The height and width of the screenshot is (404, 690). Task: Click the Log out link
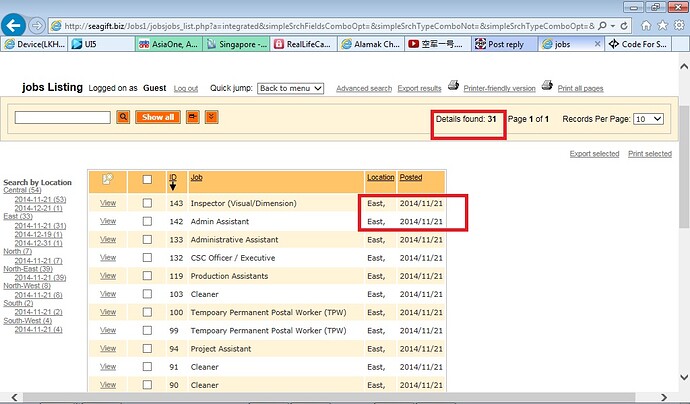point(186,88)
